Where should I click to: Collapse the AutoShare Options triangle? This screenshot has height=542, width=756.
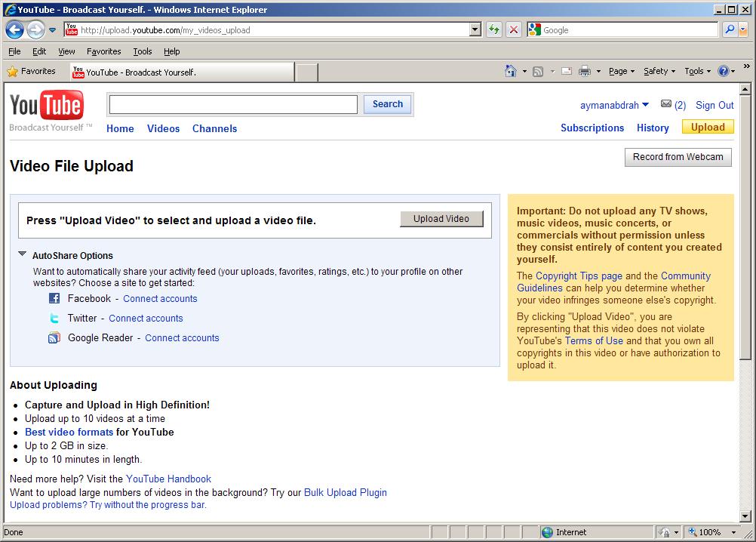point(22,254)
